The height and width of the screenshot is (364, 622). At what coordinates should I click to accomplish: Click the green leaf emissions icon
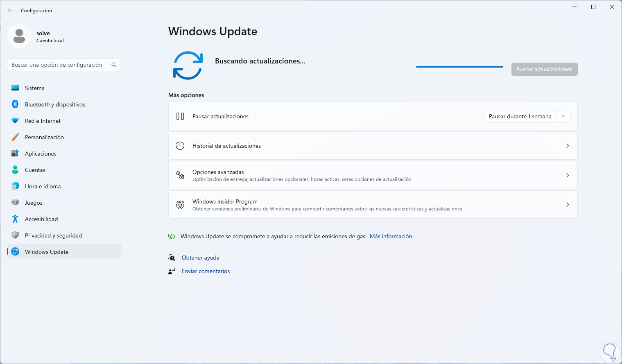point(172,237)
